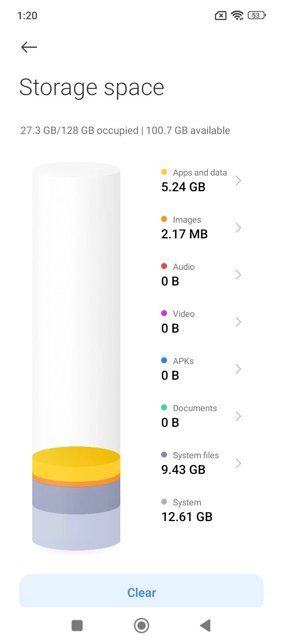Tap the Clear button
The height and width of the screenshot is (644, 283).
click(141, 592)
